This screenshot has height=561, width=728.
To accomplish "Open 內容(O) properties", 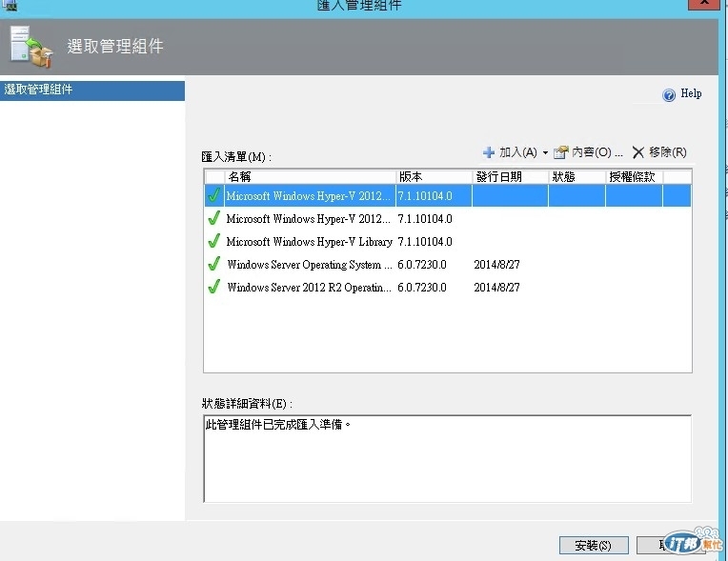I will [x=597, y=152].
